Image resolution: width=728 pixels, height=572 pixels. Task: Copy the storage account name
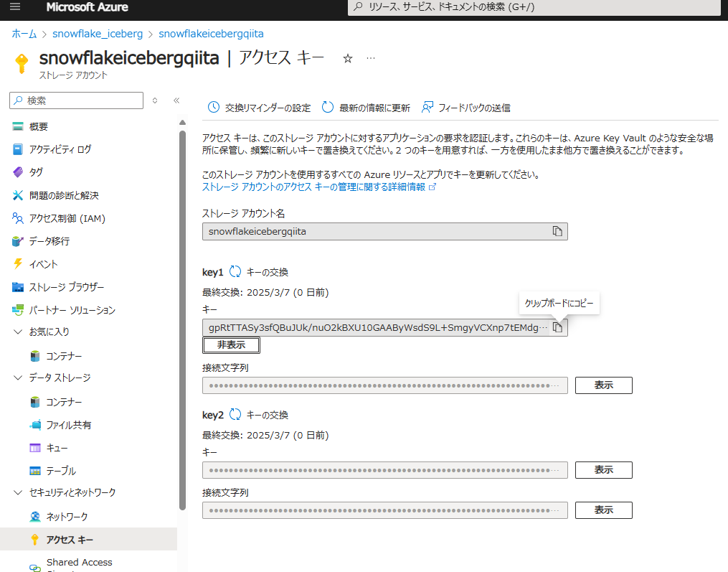[x=557, y=231]
